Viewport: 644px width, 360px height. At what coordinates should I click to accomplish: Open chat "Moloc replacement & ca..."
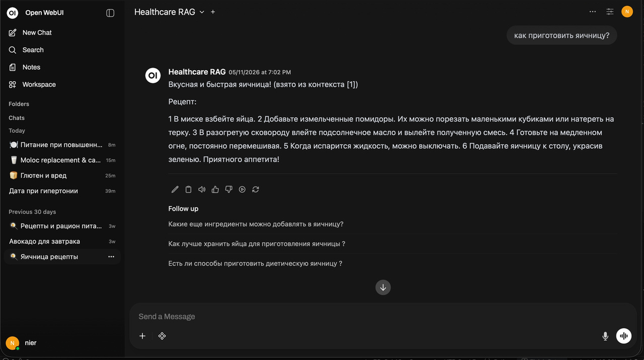click(62, 160)
